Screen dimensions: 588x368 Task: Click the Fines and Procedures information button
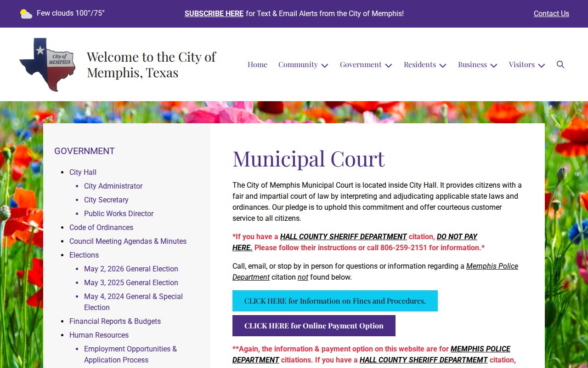(335, 301)
